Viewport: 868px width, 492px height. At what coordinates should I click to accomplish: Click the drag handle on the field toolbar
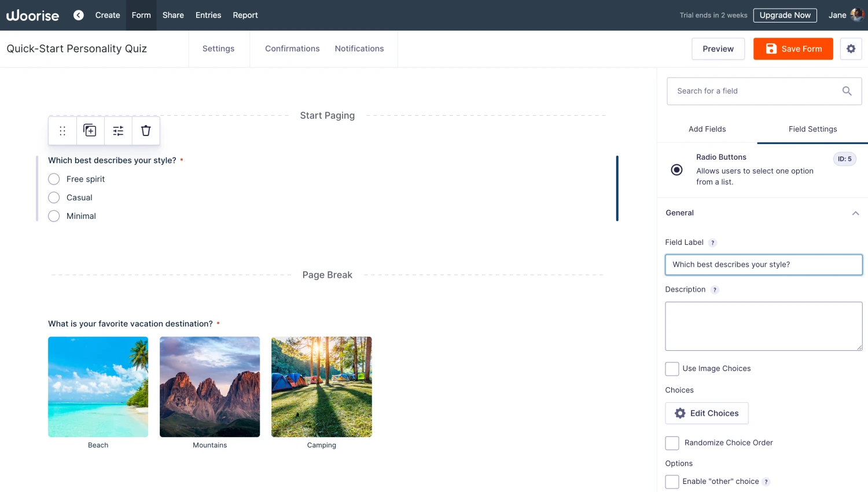coord(62,130)
